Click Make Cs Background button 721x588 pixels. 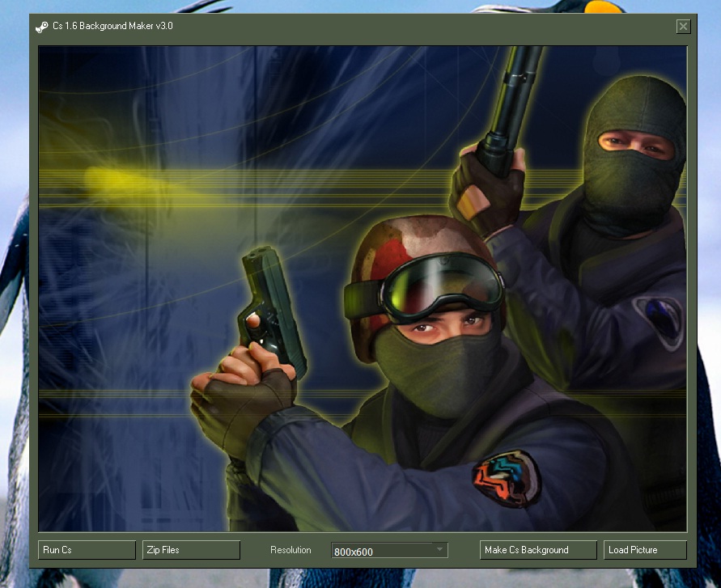pyautogui.click(x=538, y=550)
